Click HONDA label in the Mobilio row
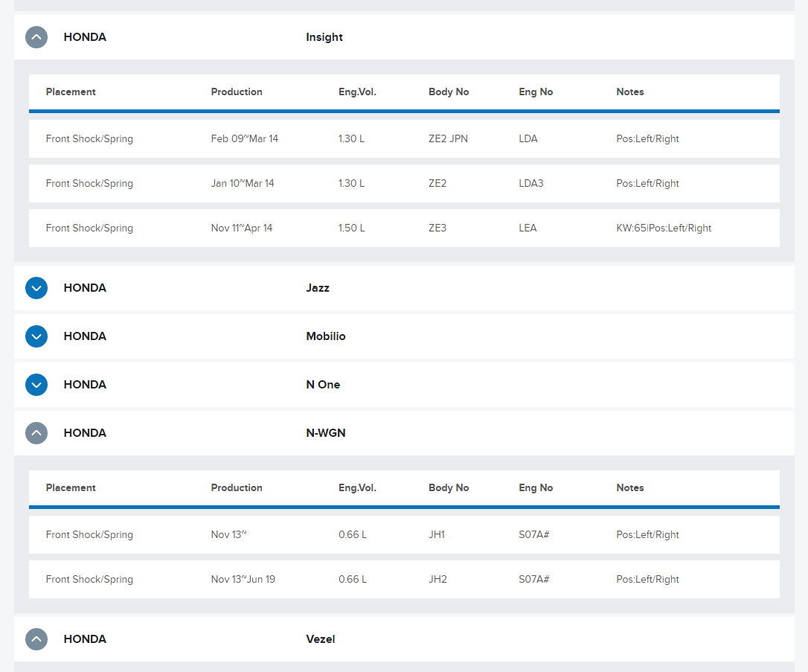Screen dimensions: 808x672 pos(85,336)
